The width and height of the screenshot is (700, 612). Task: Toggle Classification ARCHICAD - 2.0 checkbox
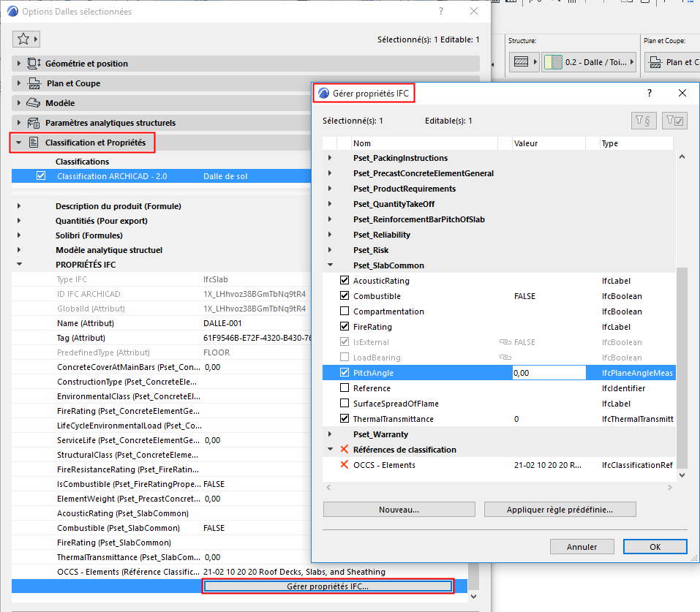click(41, 176)
